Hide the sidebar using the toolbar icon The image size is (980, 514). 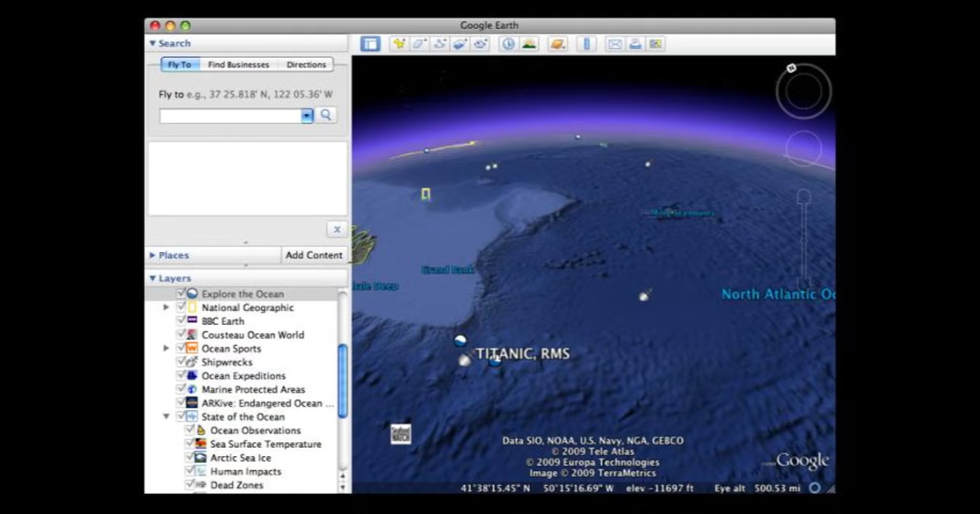tap(370, 44)
